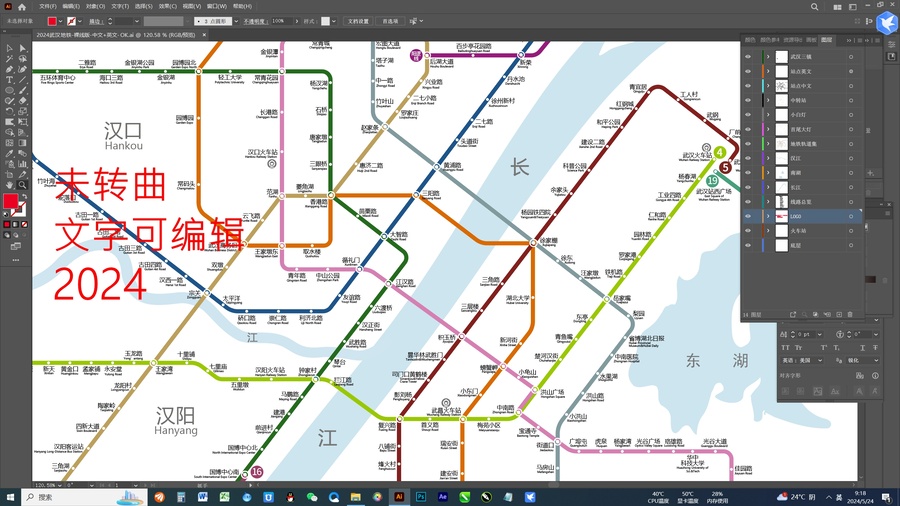The height and width of the screenshot is (506, 900).
Task: Expand the 站点中文 layer contents
Action: point(768,85)
